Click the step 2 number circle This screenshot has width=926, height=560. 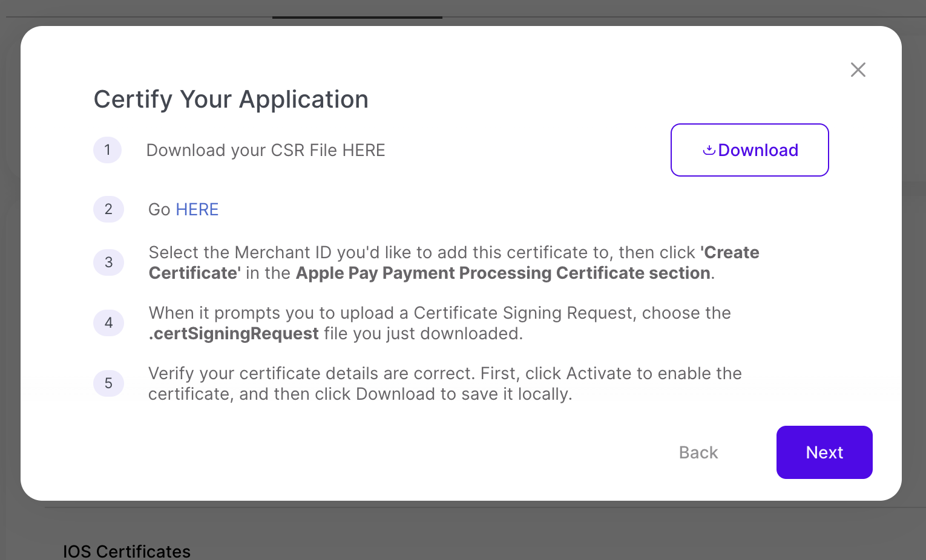click(108, 209)
